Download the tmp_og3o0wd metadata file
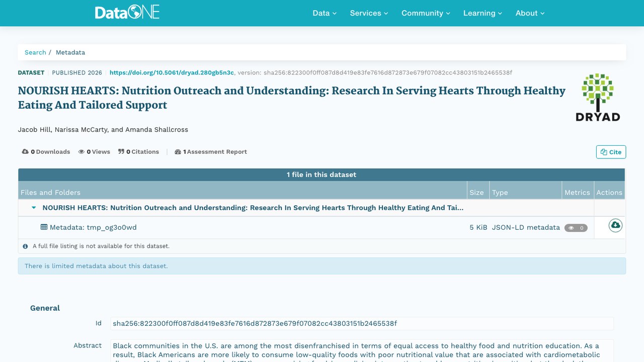The width and height of the screenshot is (644, 362). point(615,226)
